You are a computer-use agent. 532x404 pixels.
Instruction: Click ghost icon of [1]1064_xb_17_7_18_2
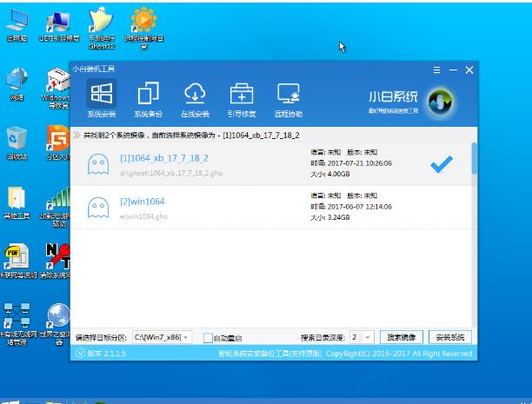click(x=98, y=164)
